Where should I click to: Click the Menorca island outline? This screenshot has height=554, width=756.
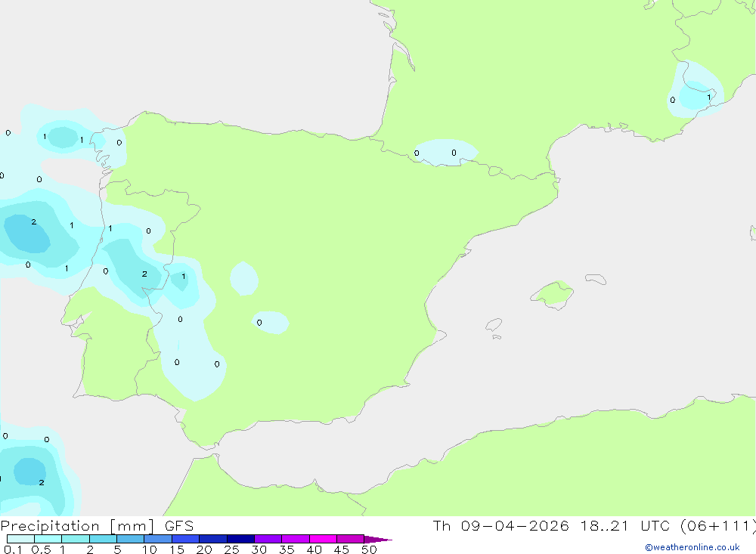(596, 279)
